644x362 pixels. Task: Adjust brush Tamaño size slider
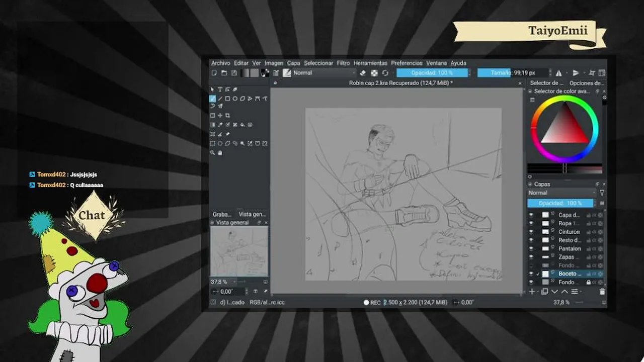(513, 73)
